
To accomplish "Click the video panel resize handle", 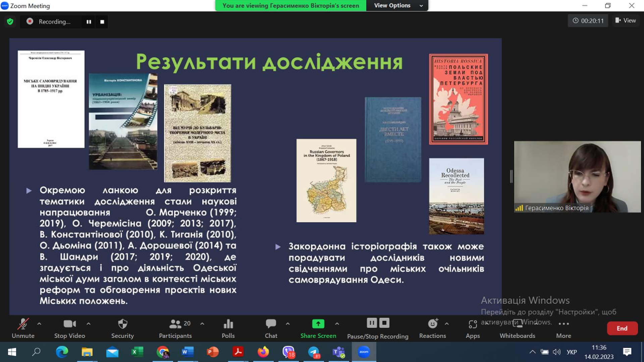I will point(511,177).
